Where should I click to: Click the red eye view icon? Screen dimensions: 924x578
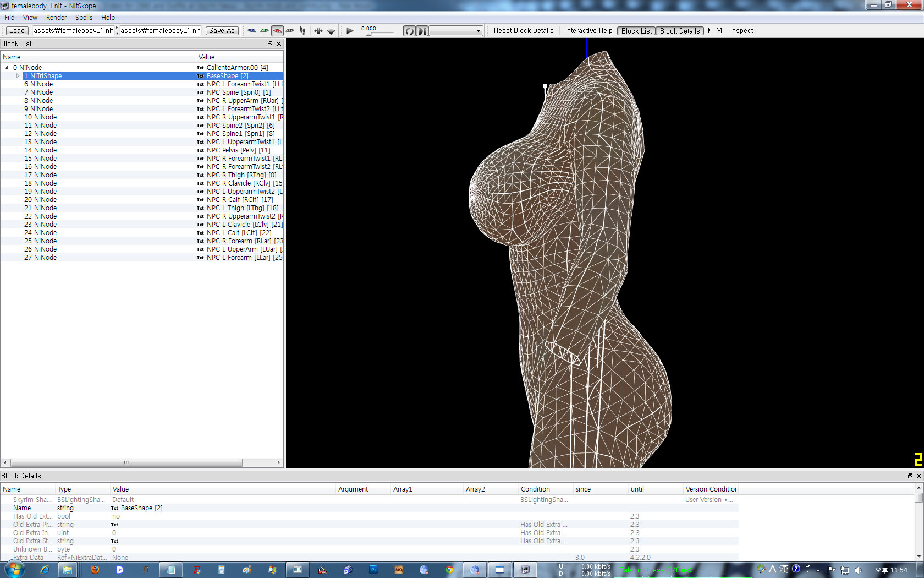coord(277,31)
